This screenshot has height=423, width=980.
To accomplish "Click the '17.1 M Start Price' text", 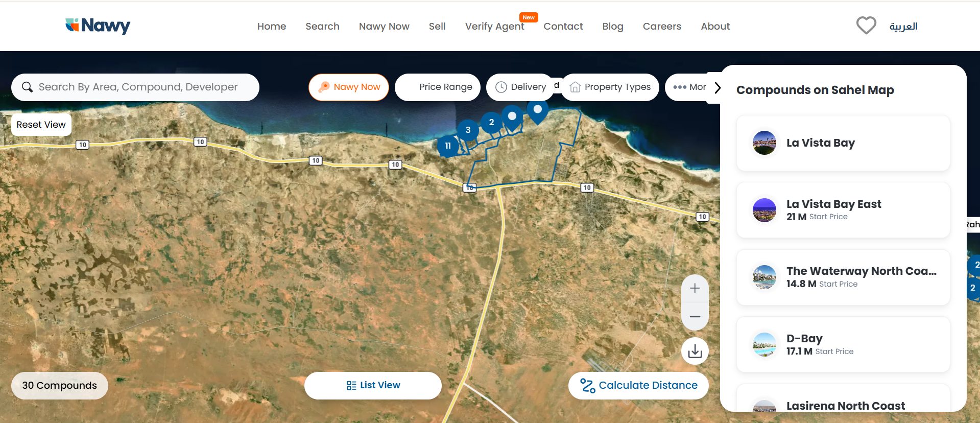I will [x=820, y=351].
